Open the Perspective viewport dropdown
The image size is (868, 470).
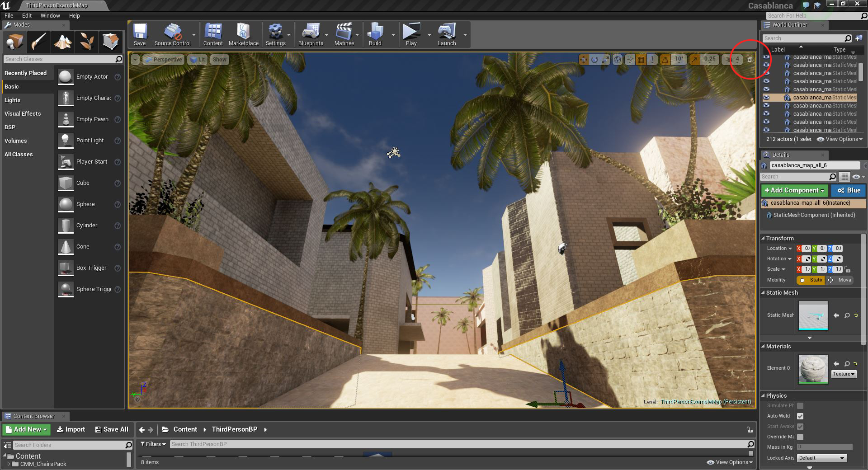(x=163, y=60)
